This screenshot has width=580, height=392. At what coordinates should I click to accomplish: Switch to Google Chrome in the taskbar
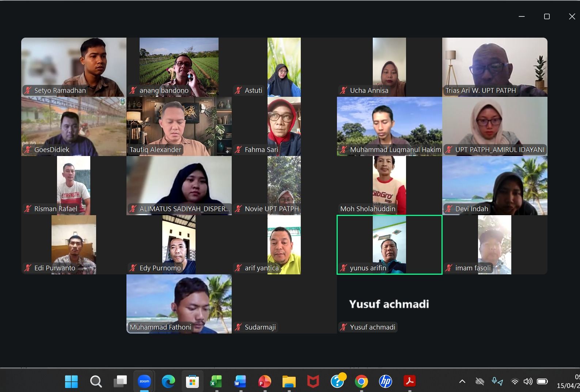361,381
